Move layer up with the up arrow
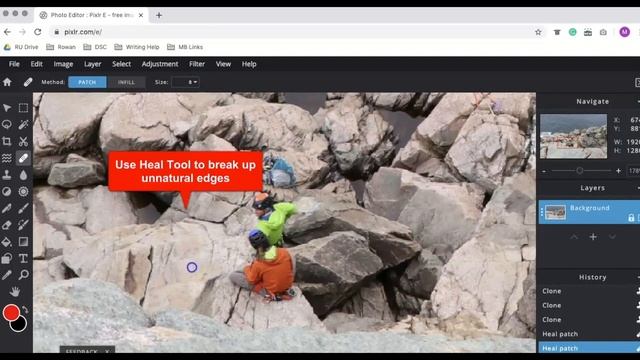Viewport: 640px width, 360px height. pyautogui.click(x=574, y=237)
